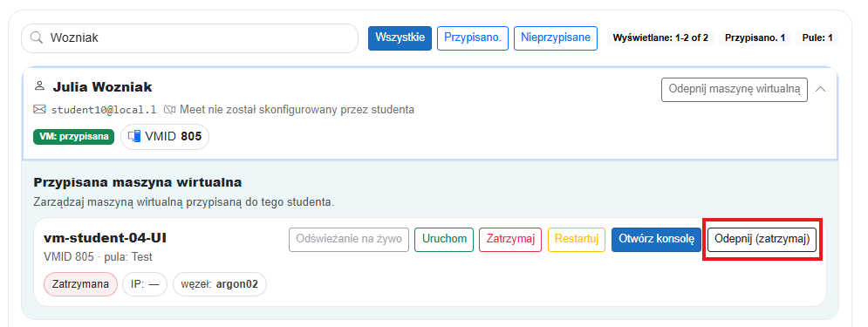Click the Wyświetlane: 1-2 of 2 counter
Image resolution: width=868 pixels, height=327 pixels.
660,38
